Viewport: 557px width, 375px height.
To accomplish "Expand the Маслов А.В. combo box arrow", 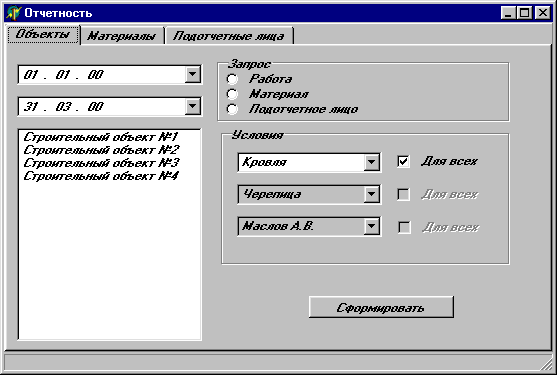I will (372, 226).
